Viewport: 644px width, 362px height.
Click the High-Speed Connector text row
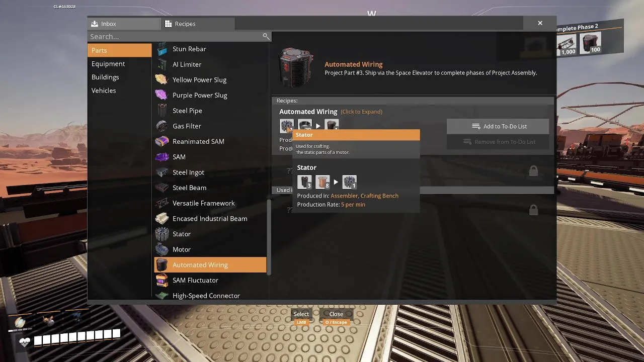coord(210,296)
